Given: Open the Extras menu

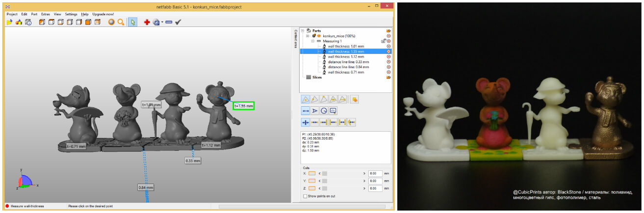Looking at the screenshot, I should (x=46, y=14).
